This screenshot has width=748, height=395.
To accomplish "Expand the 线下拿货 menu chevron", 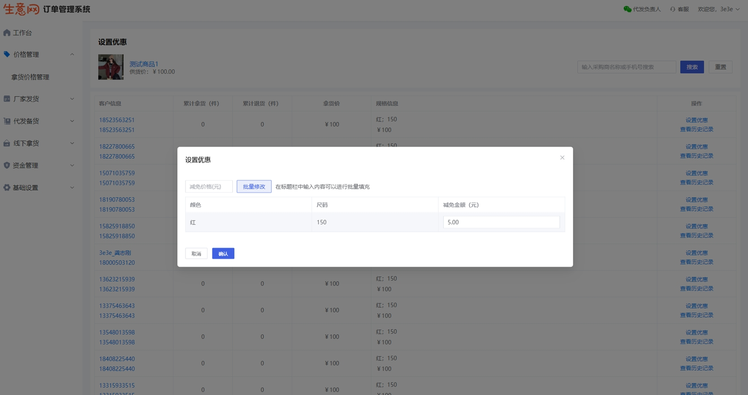I will click(x=72, y=143).
